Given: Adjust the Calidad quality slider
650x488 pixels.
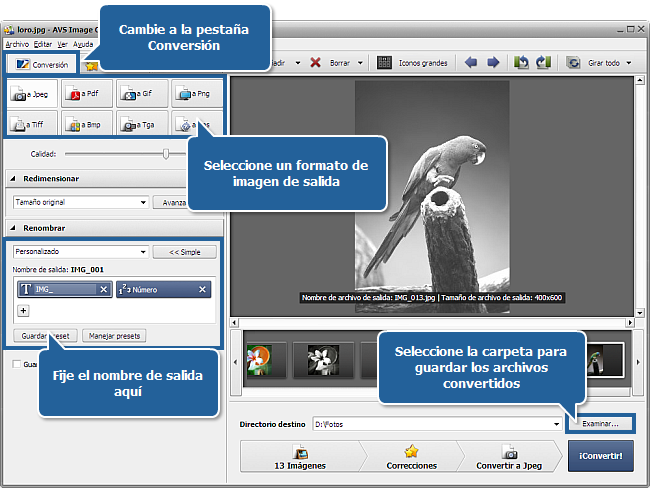Looking at the screenshot, I should pos(166,153).
